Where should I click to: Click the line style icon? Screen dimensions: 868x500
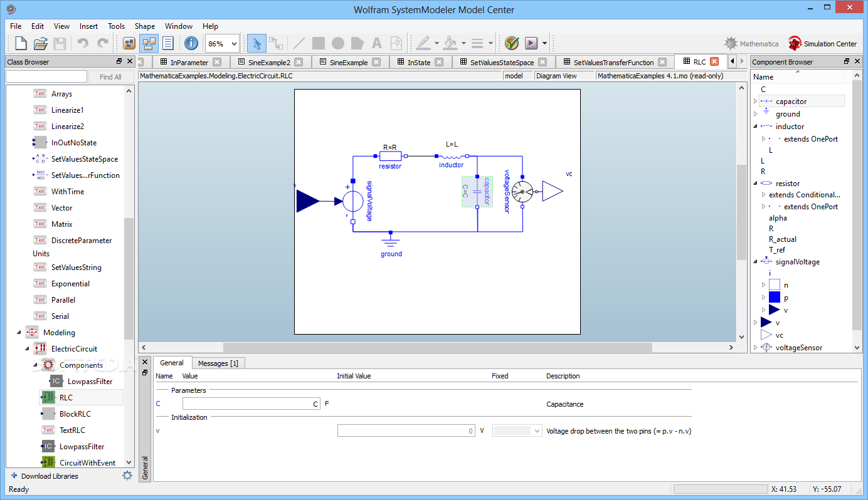477,43
